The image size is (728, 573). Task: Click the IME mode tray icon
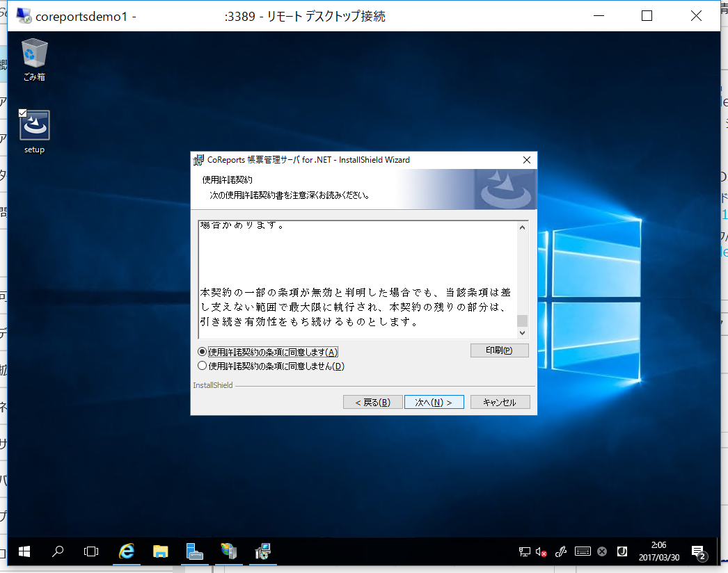pyautogui.click(x=622, y=551)
